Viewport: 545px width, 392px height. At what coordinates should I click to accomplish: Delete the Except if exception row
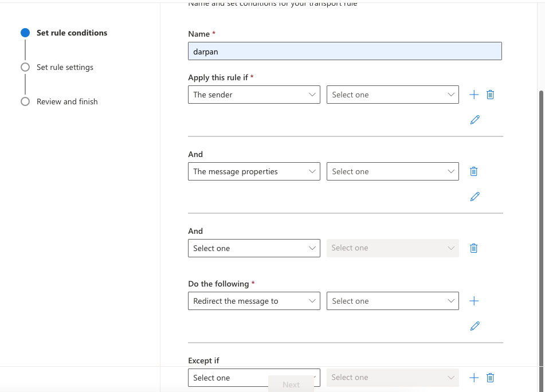click(x=490, y=378)
